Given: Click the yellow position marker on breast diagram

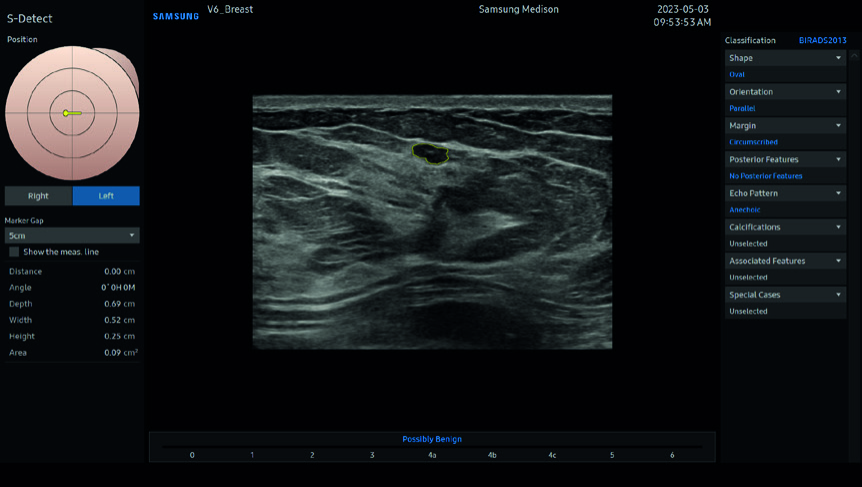Looking at the screenshot, I should pos(66,113).
